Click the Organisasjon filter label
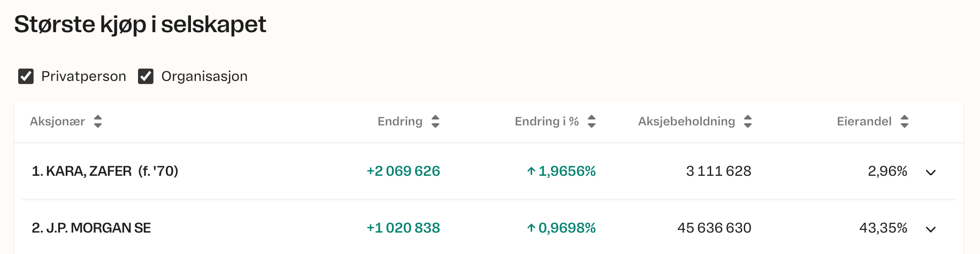The width and height of the screenshot is (980, 254). coord(204,77)
